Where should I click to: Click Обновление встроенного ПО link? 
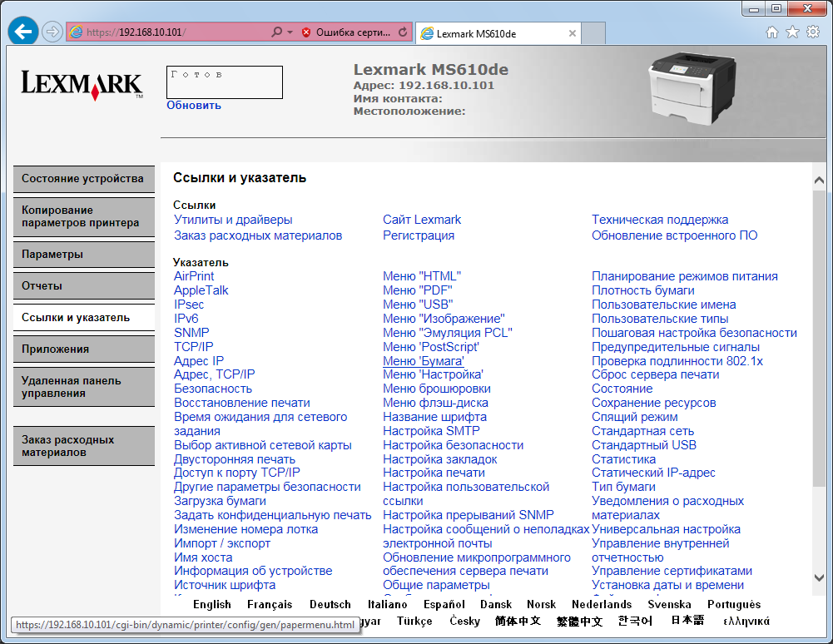(675, 235)
